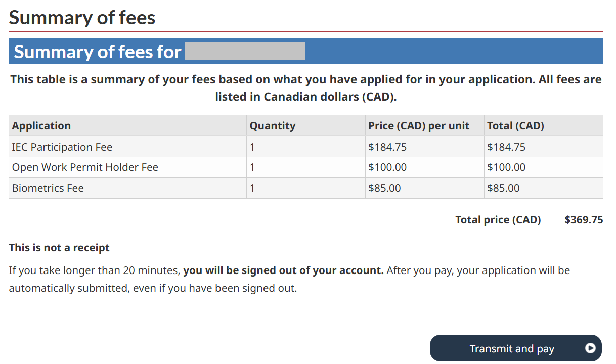
Task: Click the Open Work Permit Holder Fee label
Action: pos(85,167)
